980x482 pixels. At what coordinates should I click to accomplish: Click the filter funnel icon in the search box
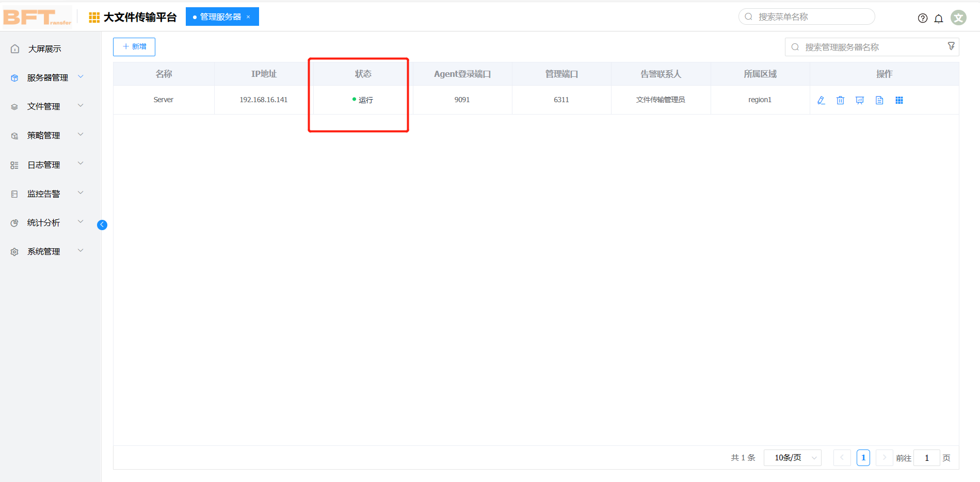(951, 46)
